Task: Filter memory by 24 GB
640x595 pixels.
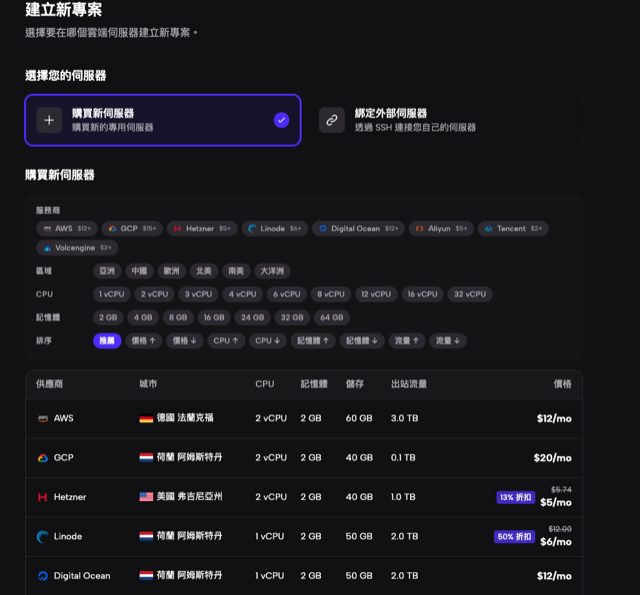Action: (x=253, y=317)
